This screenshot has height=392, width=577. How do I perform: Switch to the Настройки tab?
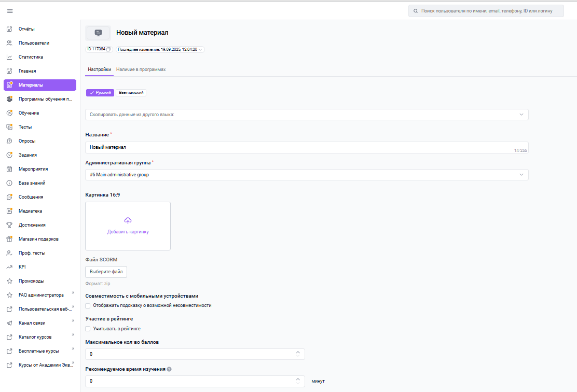99,69
